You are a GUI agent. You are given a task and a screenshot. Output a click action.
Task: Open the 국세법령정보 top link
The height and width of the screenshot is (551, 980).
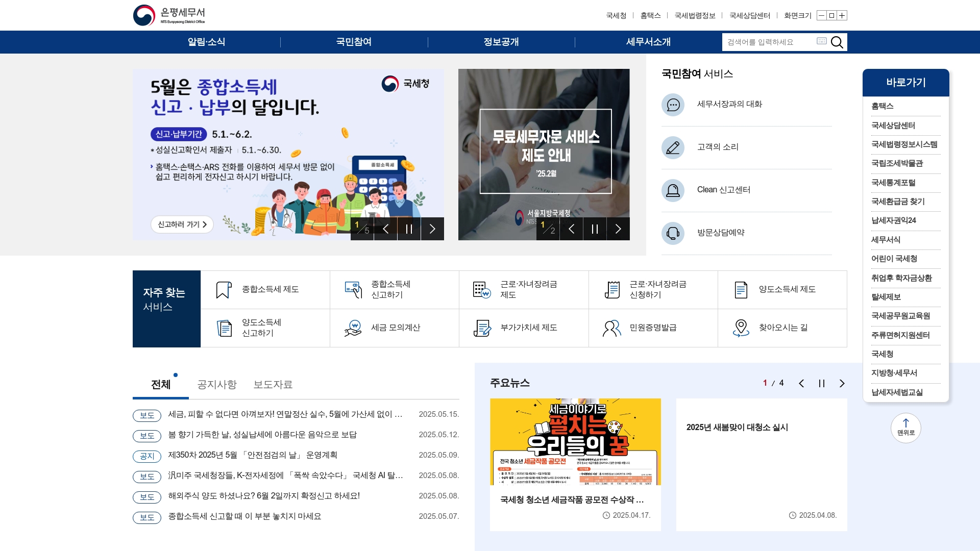[x=695, y=15]
